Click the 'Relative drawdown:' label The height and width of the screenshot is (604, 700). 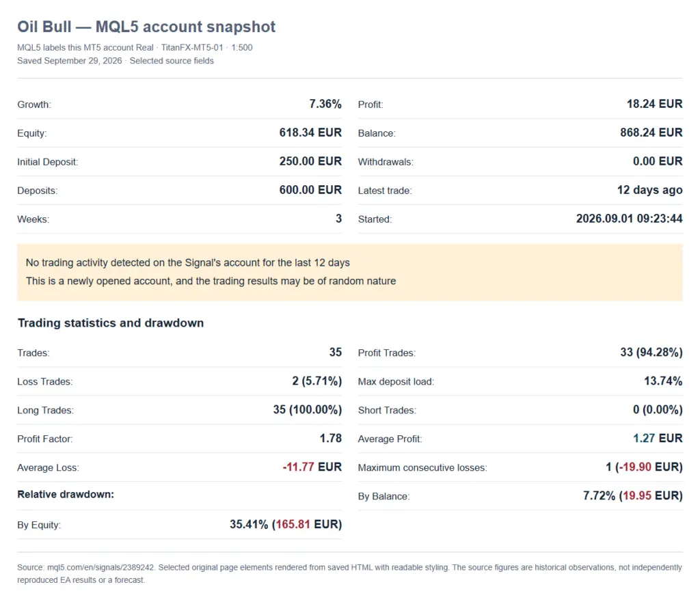66,494
